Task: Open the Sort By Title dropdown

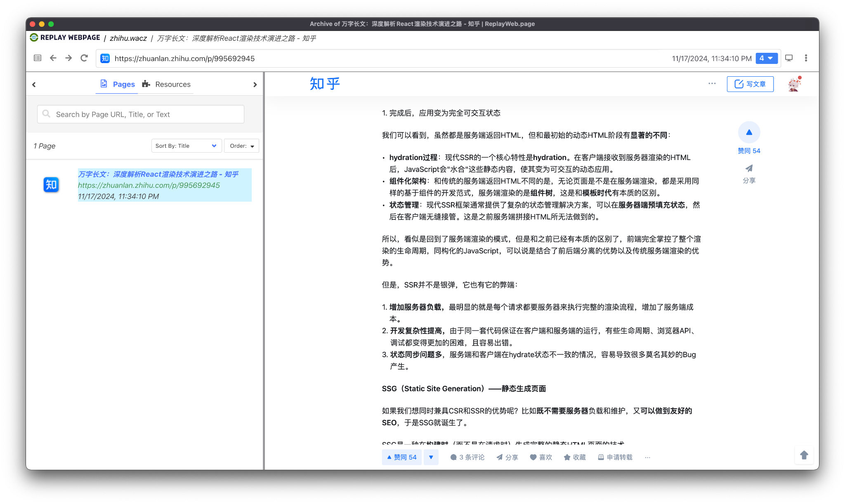Action: click(x=186, y=146)
